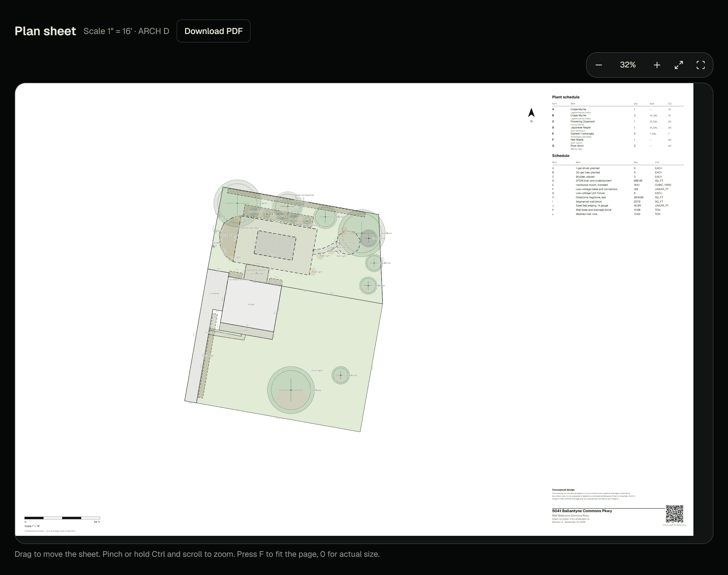Click 'EPDM liner and underlayment' row
The height and width of the screenshot is (575, 728).
(x=618, y=181)
